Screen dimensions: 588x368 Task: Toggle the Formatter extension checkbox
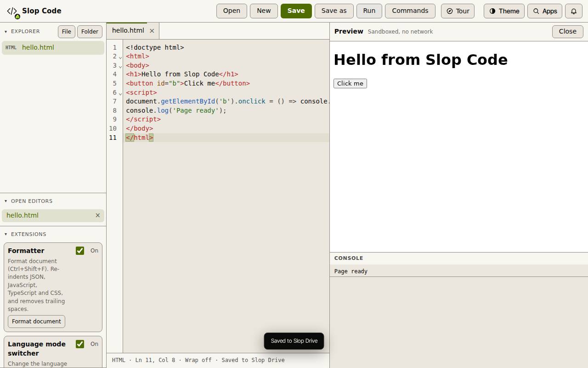[x=80, y=251]
